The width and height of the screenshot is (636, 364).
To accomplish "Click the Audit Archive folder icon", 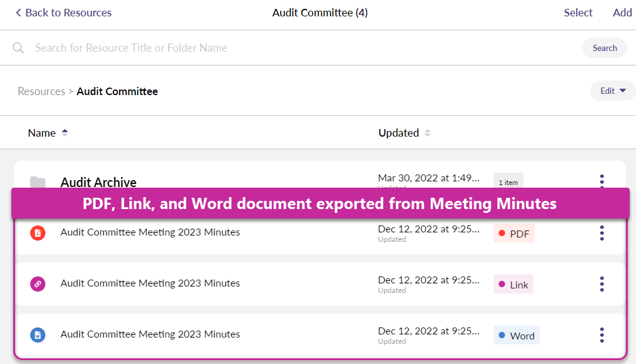I will pos(38,182).
